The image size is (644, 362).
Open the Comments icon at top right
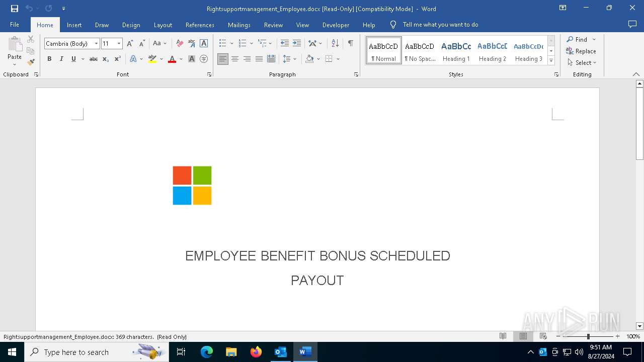point(632,25)
